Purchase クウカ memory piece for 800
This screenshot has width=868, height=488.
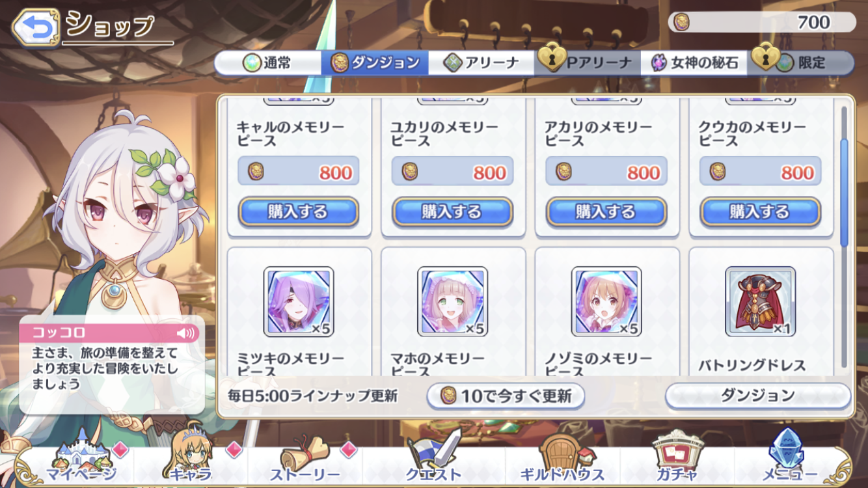point(760,212)
